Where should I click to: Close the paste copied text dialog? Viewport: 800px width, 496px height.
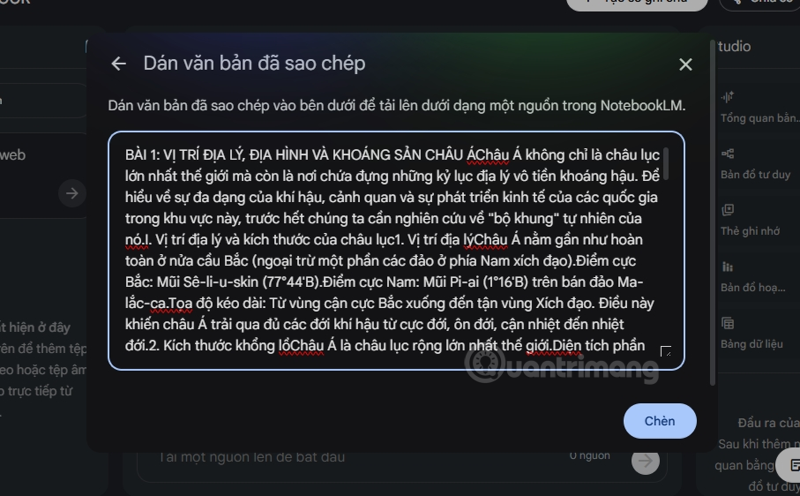point(686,64)
